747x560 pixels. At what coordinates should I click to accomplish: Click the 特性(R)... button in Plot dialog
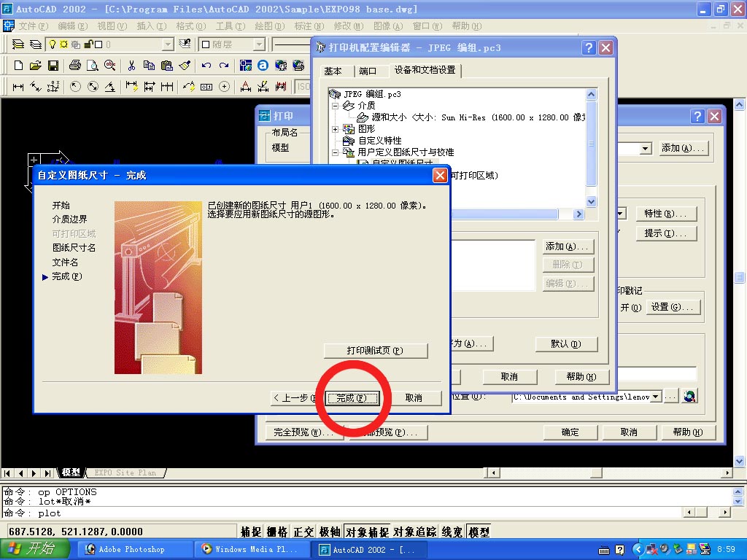(666, 214)
